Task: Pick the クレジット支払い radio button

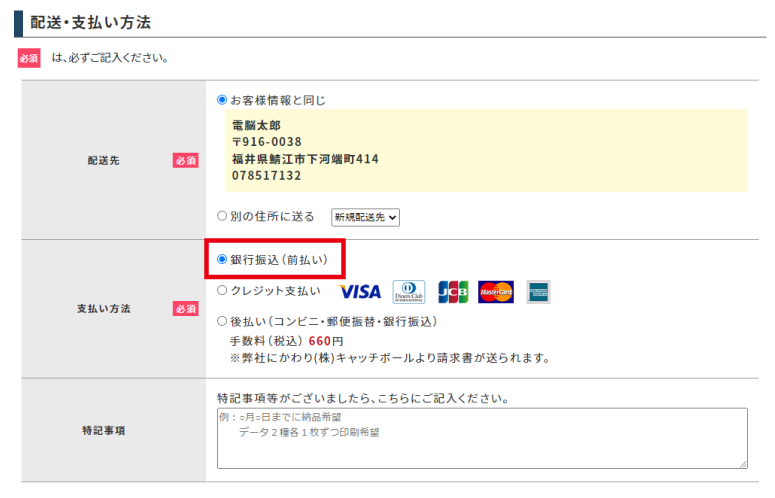Action: 222,291
